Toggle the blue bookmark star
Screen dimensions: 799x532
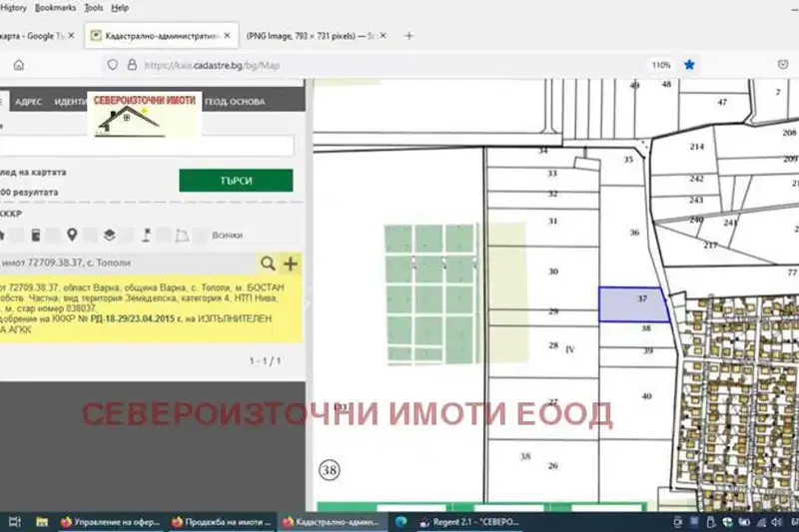point(689,65)
